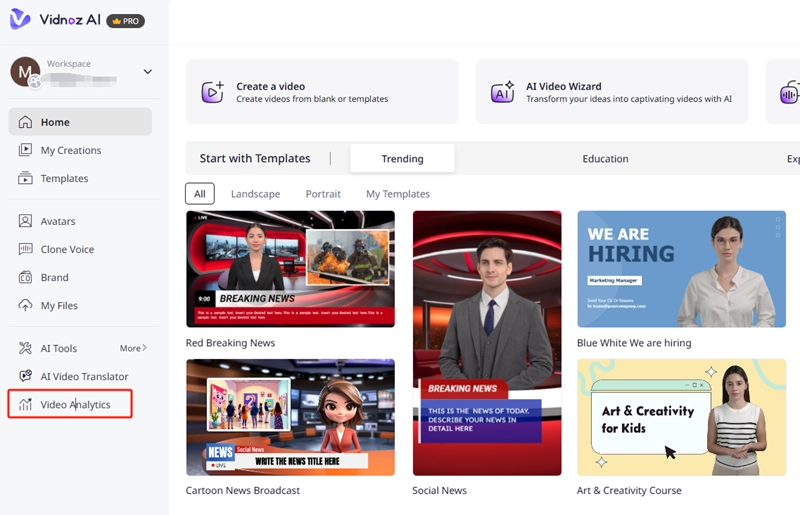Show the My Templates filter
800x515 pixels.
pyautogui.click(x=397, y=193)
